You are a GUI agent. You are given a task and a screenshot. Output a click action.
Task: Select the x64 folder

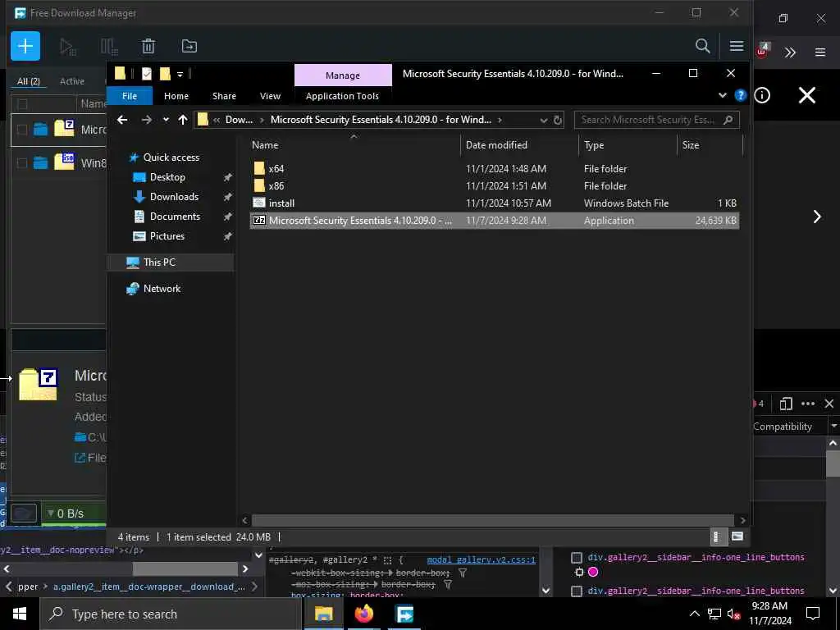(x=276, y=169)
